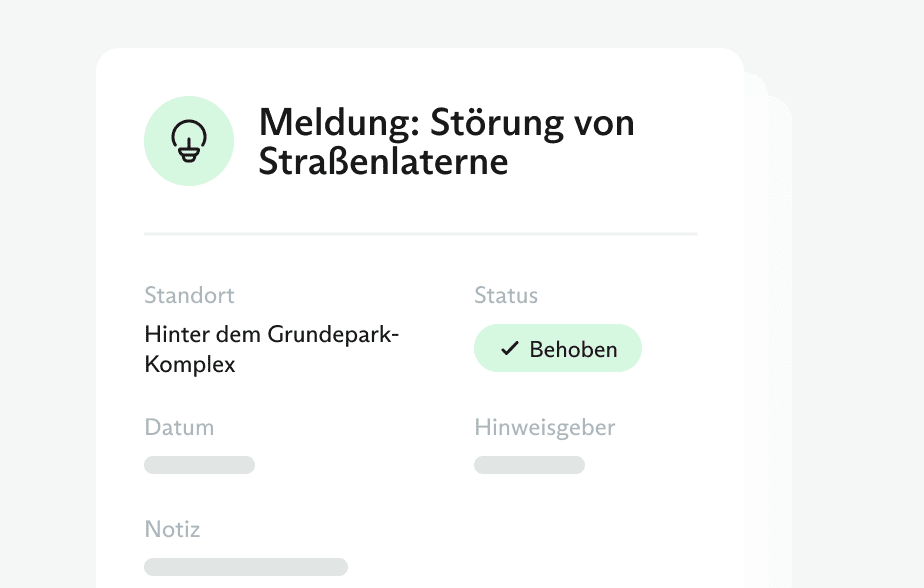
Task: Click the Standort field label
Action: coord(189,296)
